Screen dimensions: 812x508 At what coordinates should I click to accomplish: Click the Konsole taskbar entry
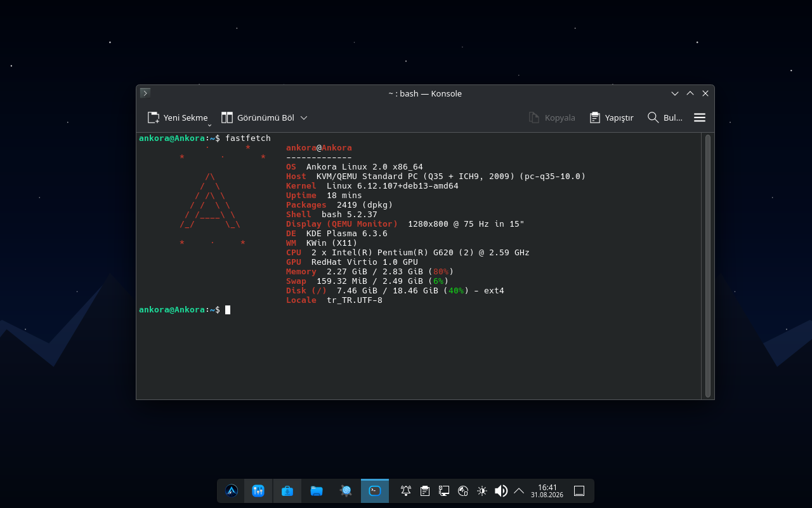[375, 491]
